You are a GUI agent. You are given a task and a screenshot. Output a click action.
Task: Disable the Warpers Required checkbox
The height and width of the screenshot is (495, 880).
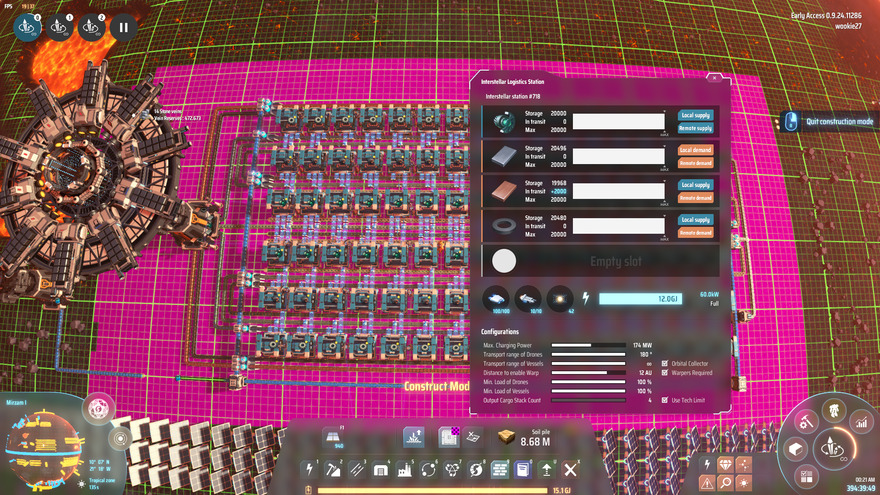(663, 372)
